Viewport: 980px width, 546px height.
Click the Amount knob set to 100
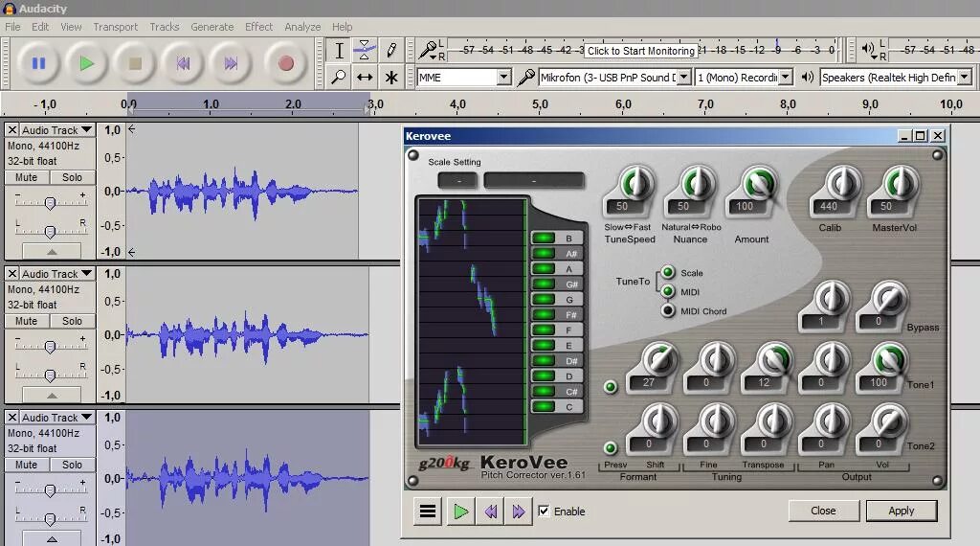[759, 185]
